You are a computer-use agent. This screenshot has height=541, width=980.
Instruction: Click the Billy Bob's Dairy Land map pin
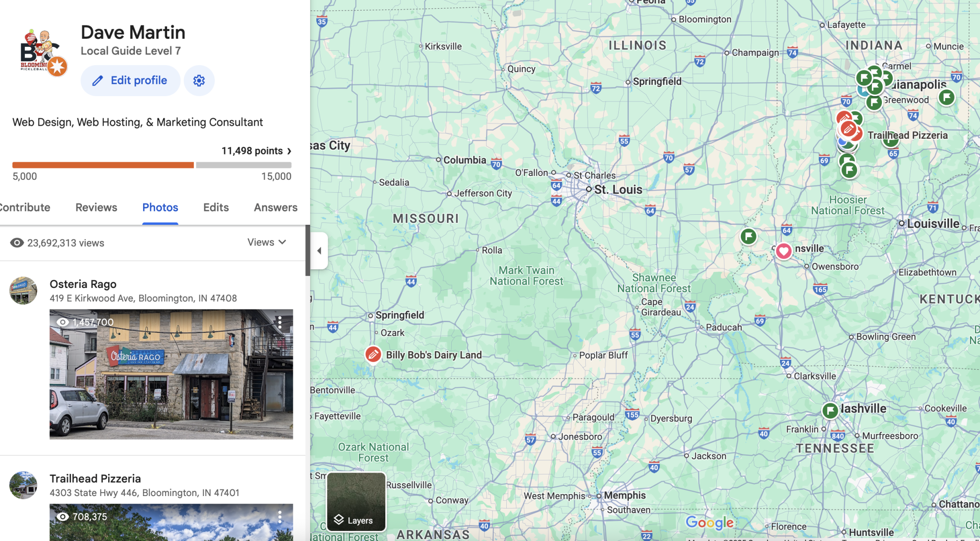pyautogui.click(x=373, y=354)
